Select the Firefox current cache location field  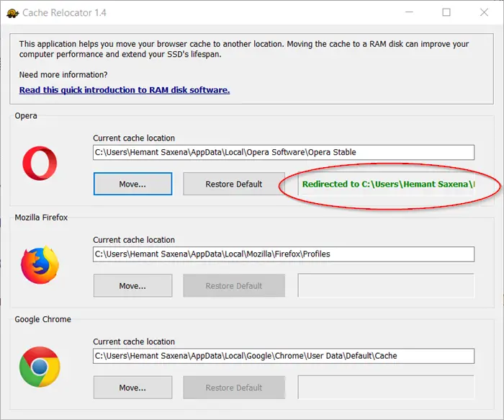[284, 254]
